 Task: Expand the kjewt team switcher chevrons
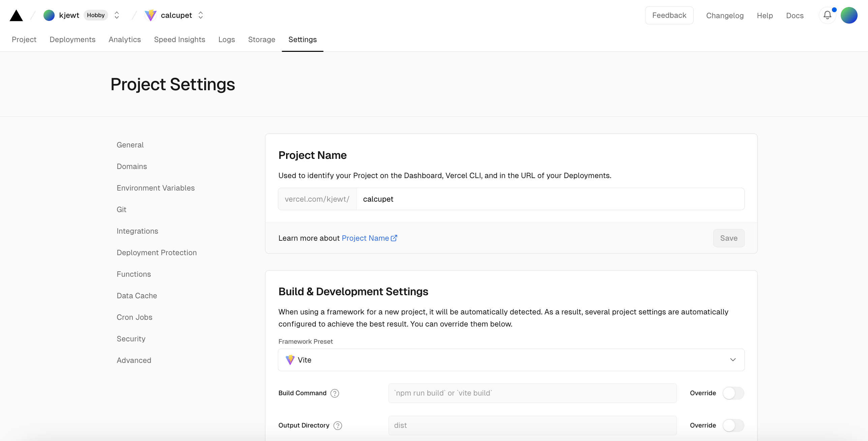tap(117, 15)
